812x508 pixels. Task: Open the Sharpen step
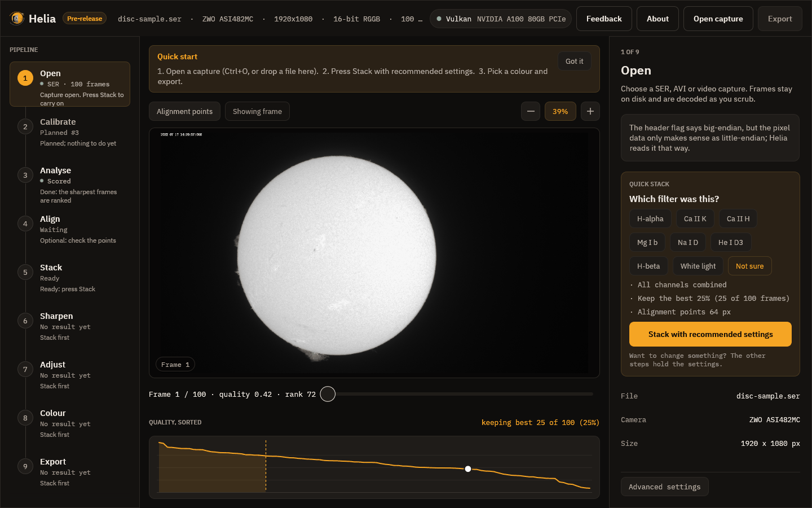tap(70, 327)
